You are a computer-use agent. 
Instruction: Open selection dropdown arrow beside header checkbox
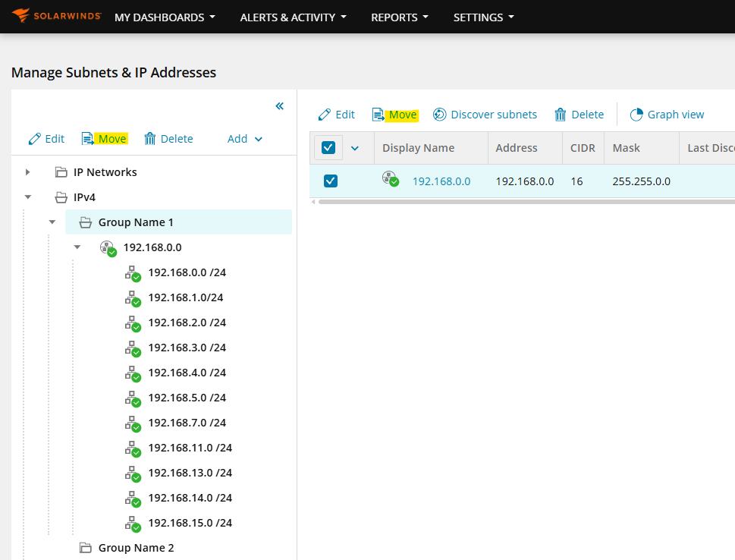point(355,148)
